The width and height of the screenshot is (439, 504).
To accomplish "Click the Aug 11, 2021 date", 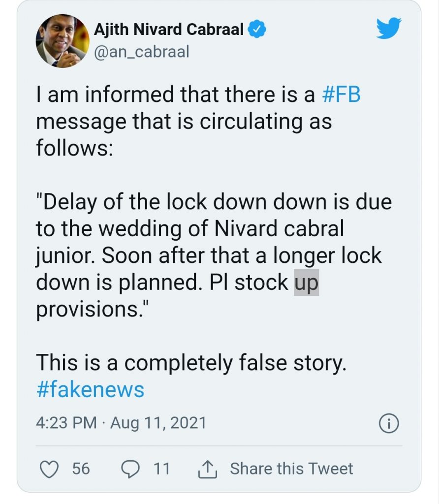I will 158,423.
